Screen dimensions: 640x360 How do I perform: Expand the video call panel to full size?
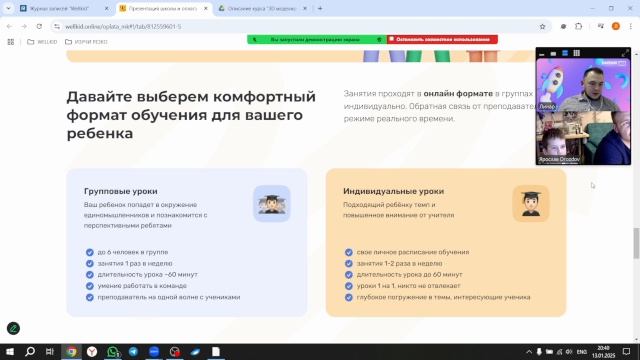[x=625, y=53]
